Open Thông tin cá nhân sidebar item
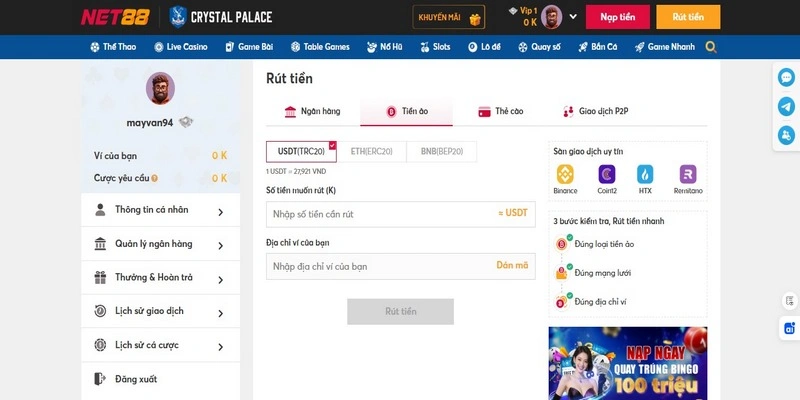 (160, 210)
